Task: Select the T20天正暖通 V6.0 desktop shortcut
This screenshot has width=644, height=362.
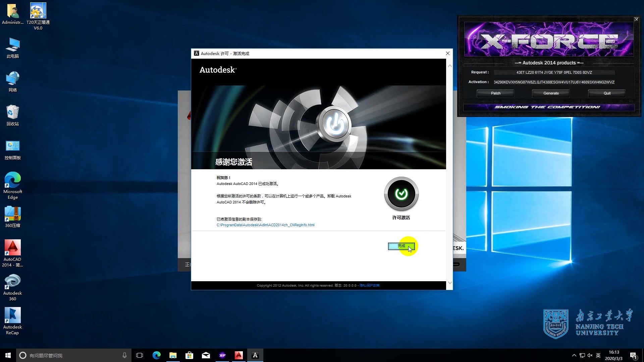Action: click(38, 17)
